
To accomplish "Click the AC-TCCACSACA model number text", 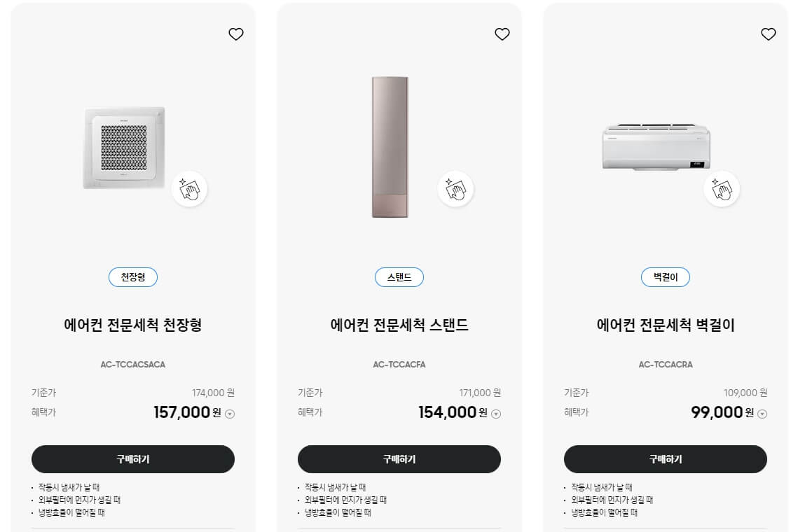I will pos(132,364).
